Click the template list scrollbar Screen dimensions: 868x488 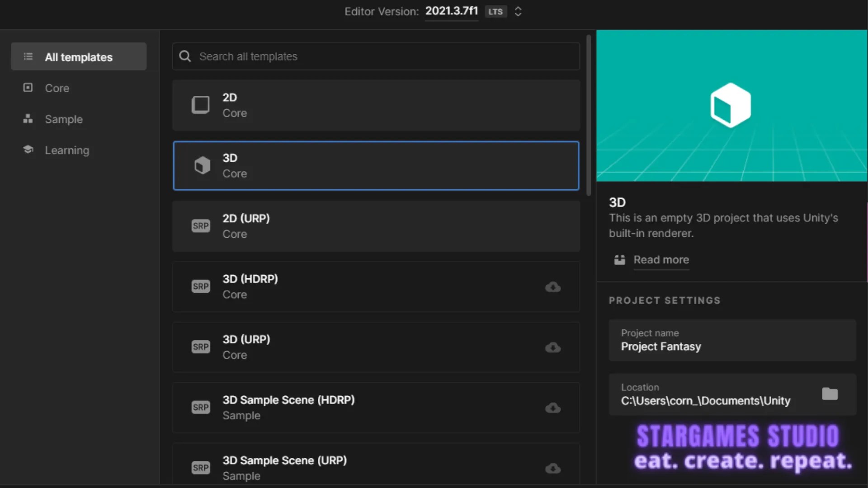(x=589, y=115)
